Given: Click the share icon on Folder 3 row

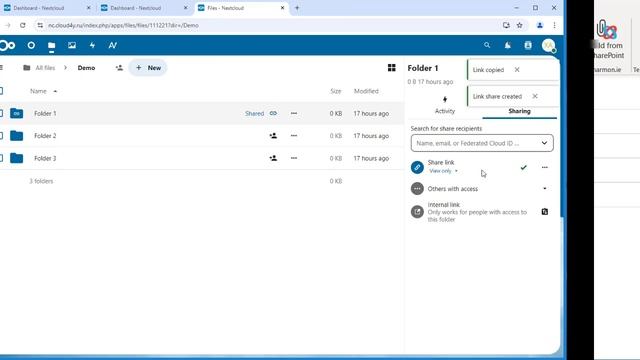Looking at the screenshot, I should pos(273,158).
